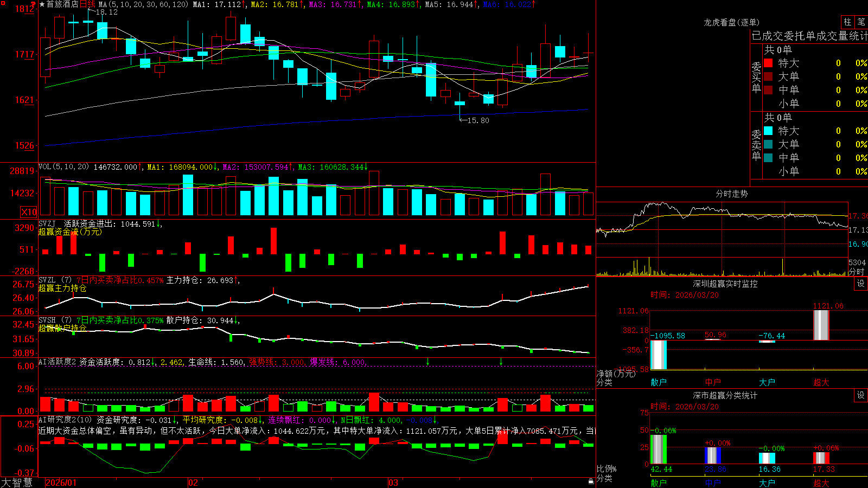This screenshot has height=488, width=868.
Task: Click the 日线 period label
Action: pos(87,4)
